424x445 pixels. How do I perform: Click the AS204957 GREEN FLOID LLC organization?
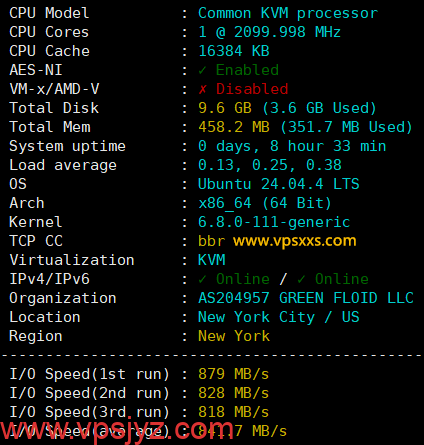pyautogui.click(x=306, y=298)
